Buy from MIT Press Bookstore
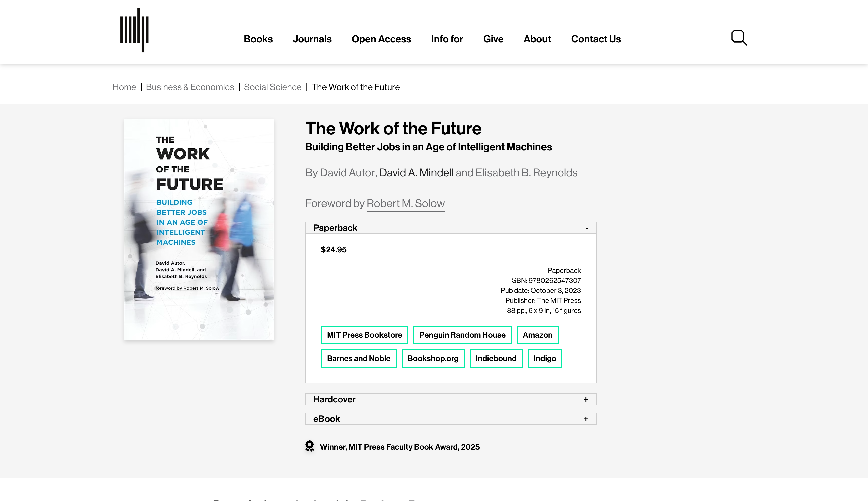868x501 pixels. click(x=364, y=335)
